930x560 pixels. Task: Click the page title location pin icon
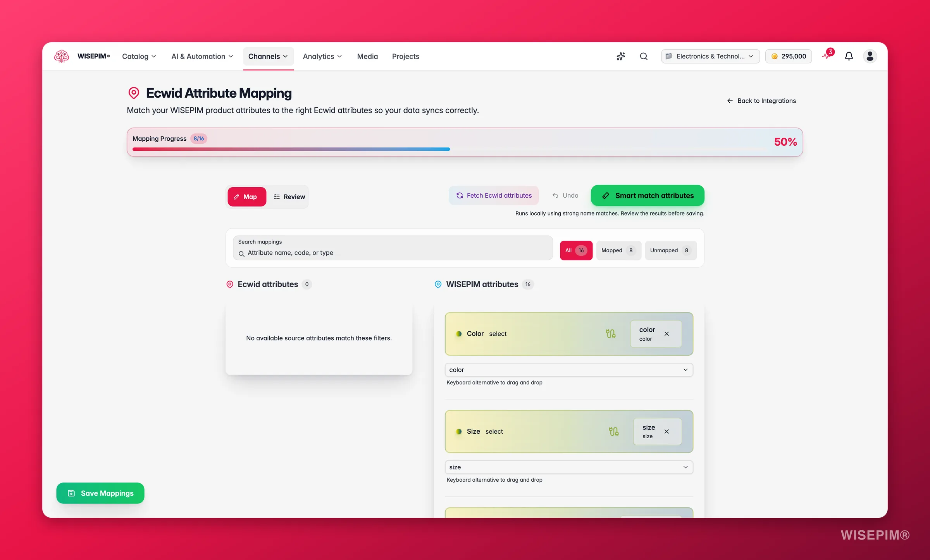134,93
